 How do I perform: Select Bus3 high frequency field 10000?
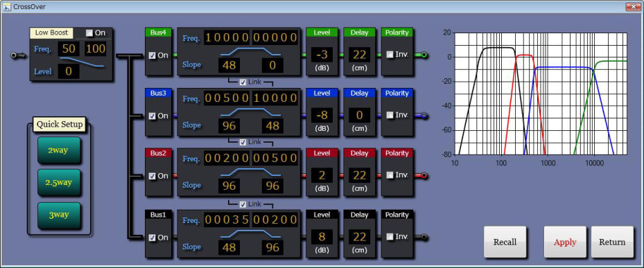coord(275,98)
